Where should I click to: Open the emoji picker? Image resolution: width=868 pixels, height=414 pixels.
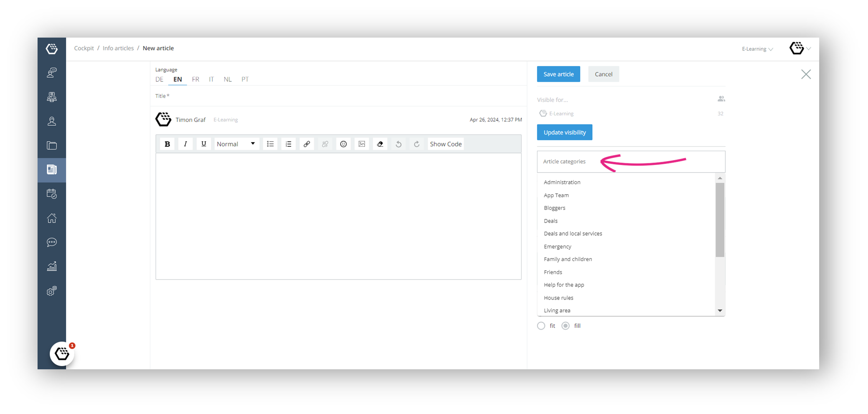[343, 144]
